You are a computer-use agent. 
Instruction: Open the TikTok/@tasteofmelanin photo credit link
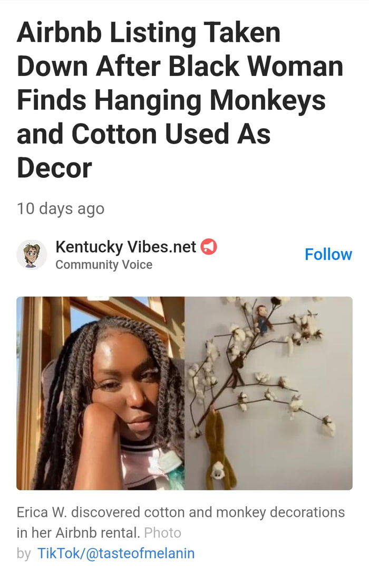(x=116, y=553)
